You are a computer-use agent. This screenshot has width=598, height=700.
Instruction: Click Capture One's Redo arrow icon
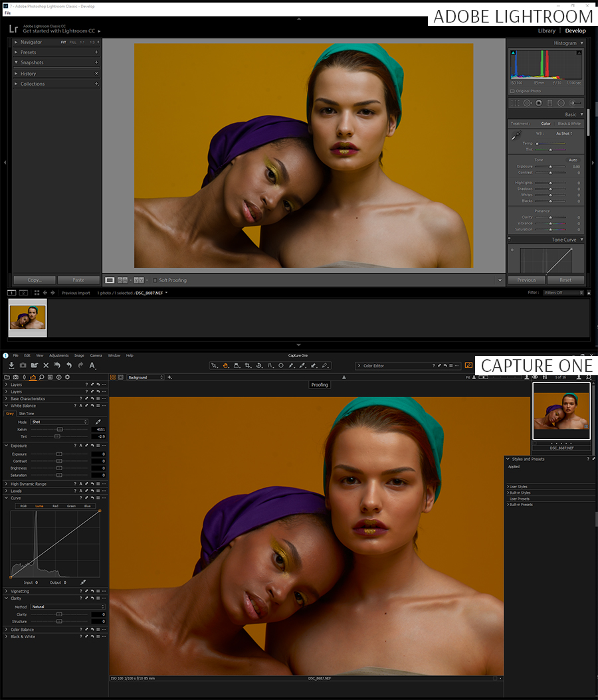pyautogui.click(x=80, y=366)
